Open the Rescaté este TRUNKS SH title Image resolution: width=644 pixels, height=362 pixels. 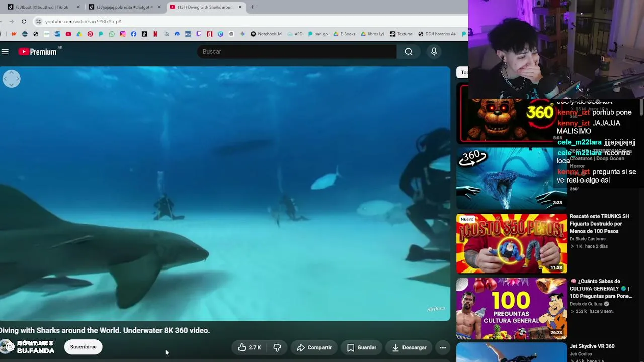(x=599, y=224)
